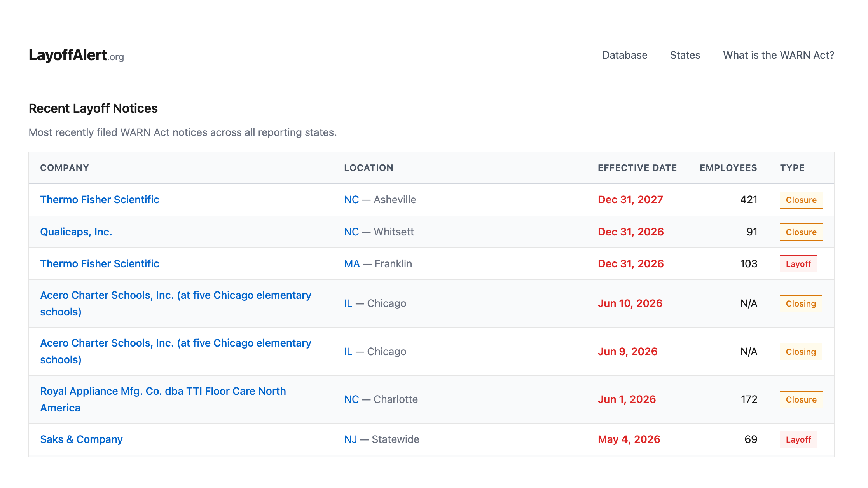Click MA state link for Franklin
Image resolution: width=868 pixels, height=488 pixels.
tap(351, 263)
